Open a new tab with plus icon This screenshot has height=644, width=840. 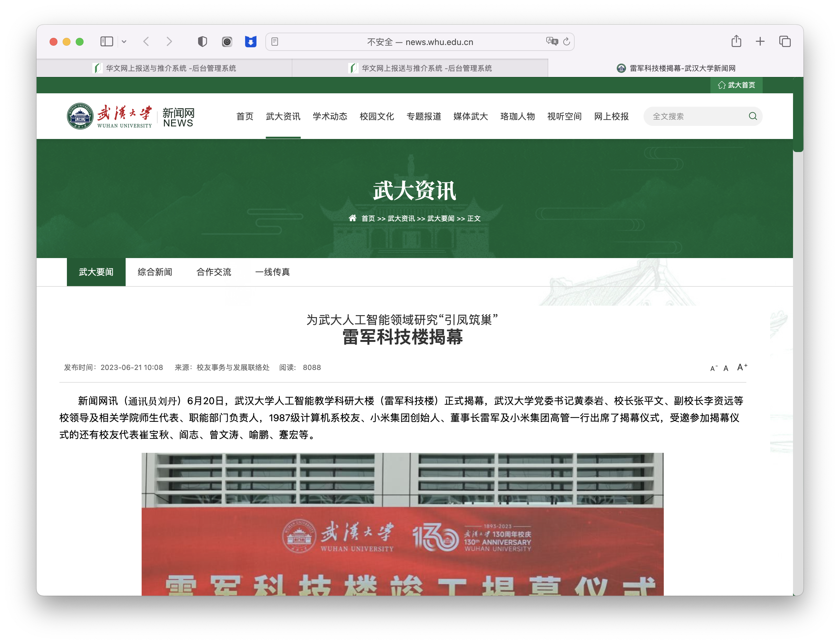(x=760, y=41)
